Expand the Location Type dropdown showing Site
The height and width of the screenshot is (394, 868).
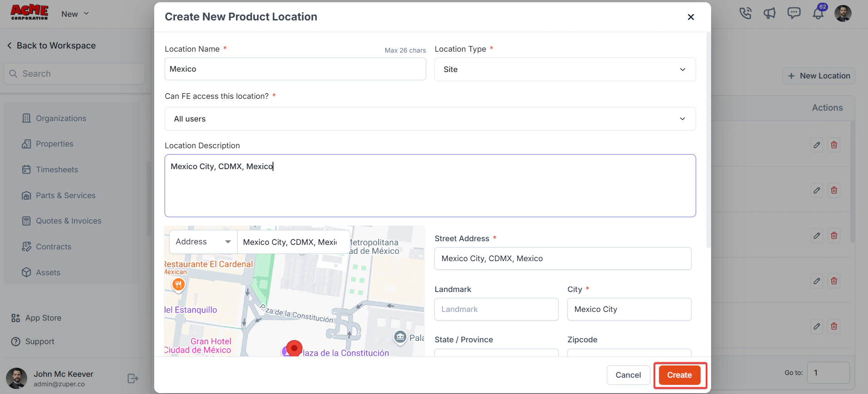pyautogui.click(x=565, y=69)
